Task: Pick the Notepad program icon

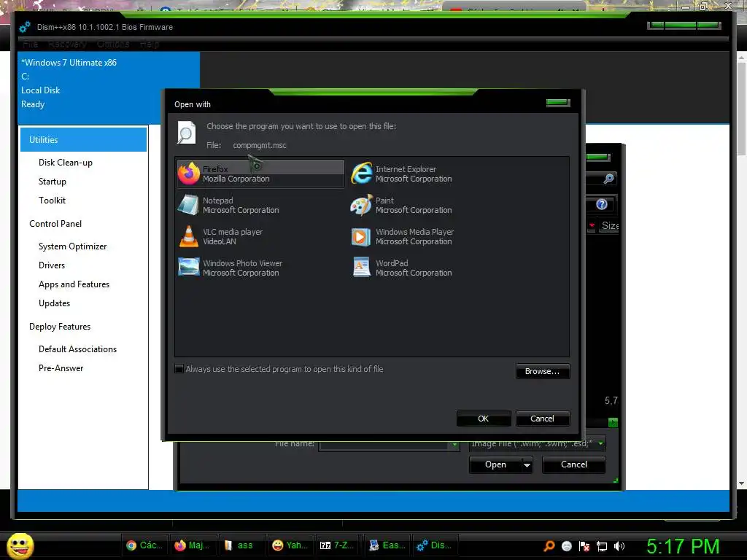Action: click(x=188, y=205)
